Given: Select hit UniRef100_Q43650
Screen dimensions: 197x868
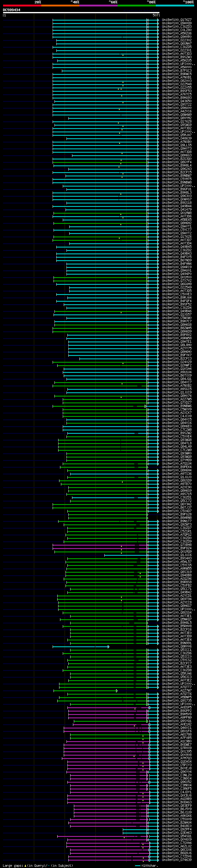Looking at the screenshot, I should [176, 101].
